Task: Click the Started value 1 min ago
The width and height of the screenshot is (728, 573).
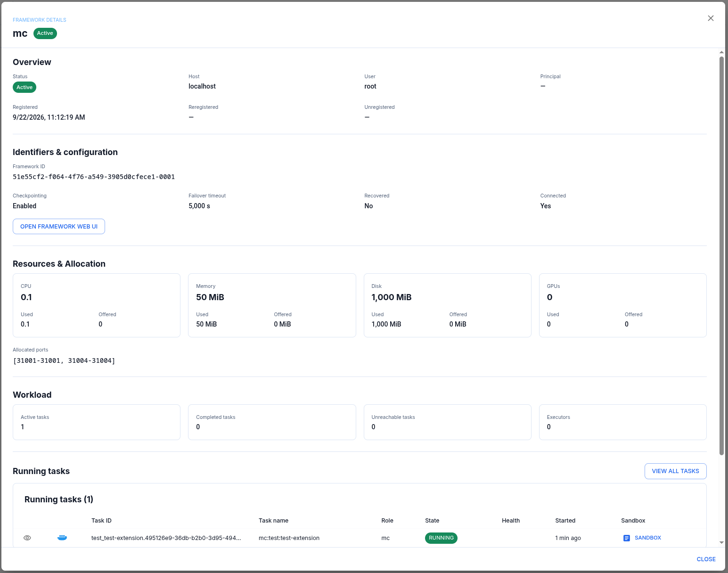Action: (568, 538)
